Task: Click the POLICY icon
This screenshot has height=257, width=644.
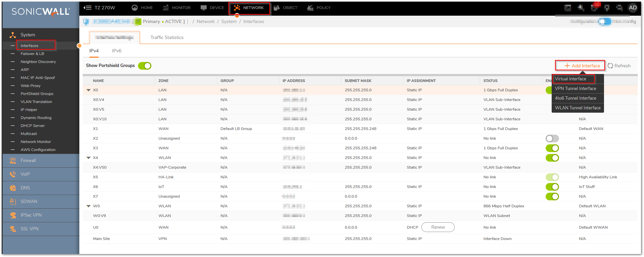Action: (310, 8)
